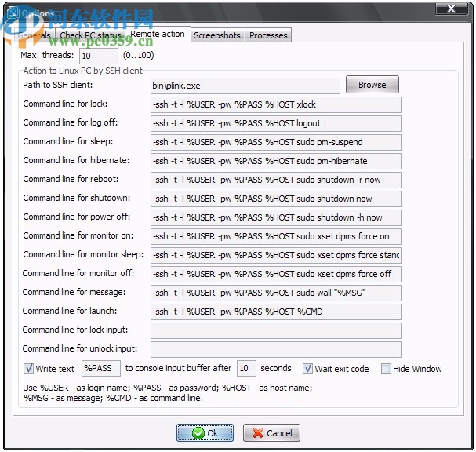Focus the Command line for hibernate field
Screen dimensions: 476x452
pyautogui.click(x=276, y=162)
